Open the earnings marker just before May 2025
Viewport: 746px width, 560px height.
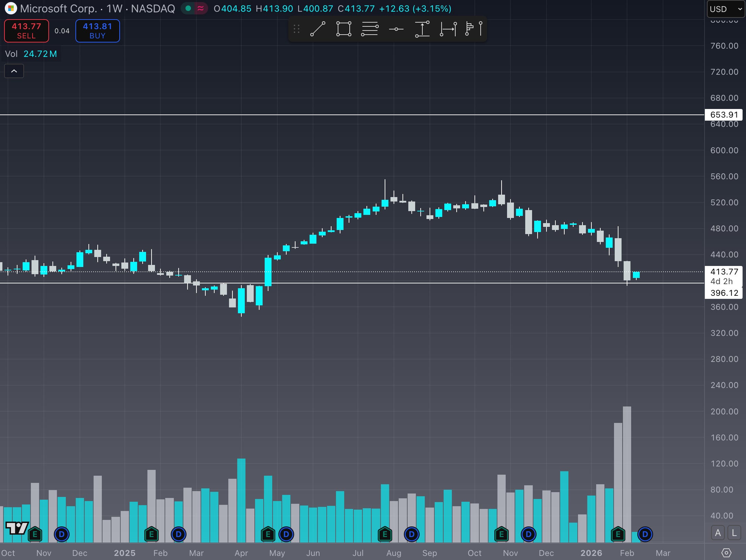268,534
